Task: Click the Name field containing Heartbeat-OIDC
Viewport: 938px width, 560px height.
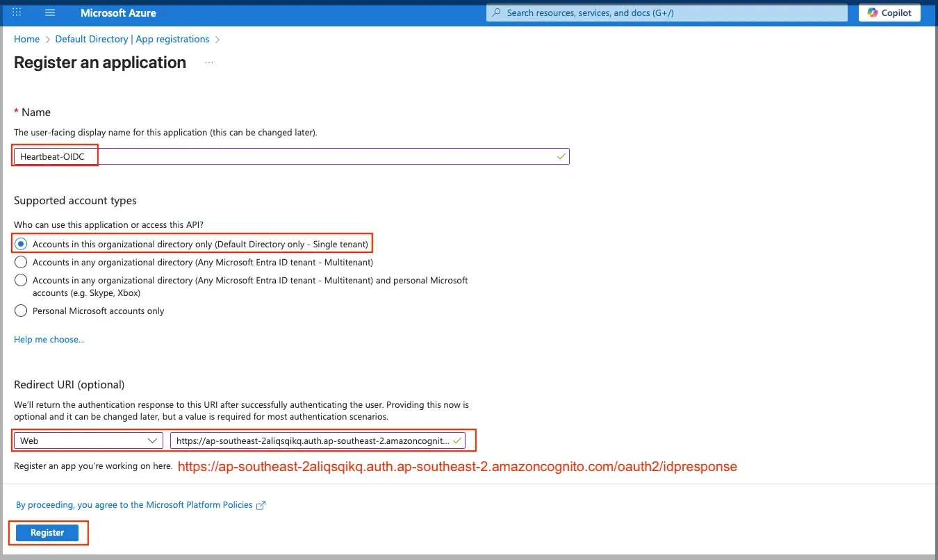Action: point(292,156)
